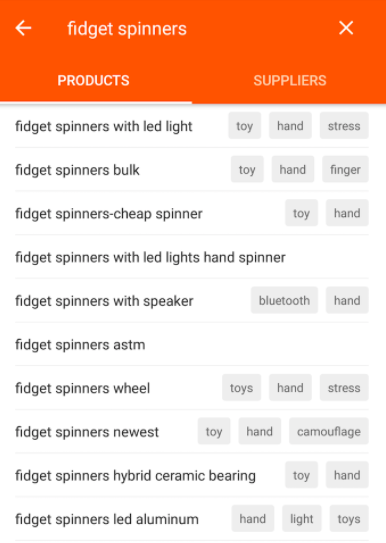Choose 'fidget spinners newest' suggestion

coord(87,432)
